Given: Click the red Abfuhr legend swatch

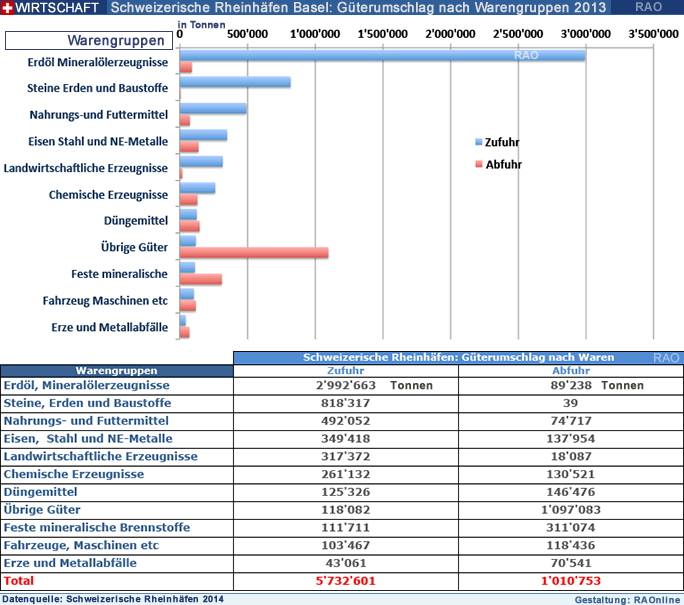Looking at the screenshot, I should [x=478, y=164].
